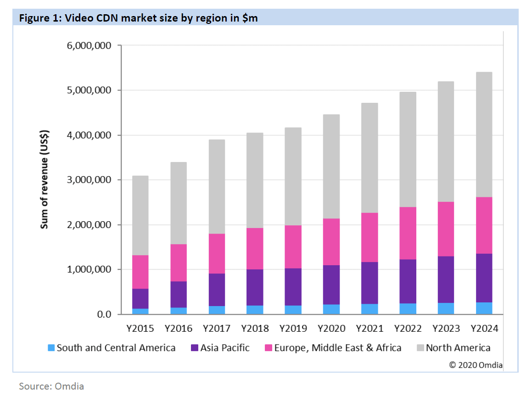The image size is (532, 396).
Task: Select the grey North America segment of Y2020 bar
Action: coord(331,167)
